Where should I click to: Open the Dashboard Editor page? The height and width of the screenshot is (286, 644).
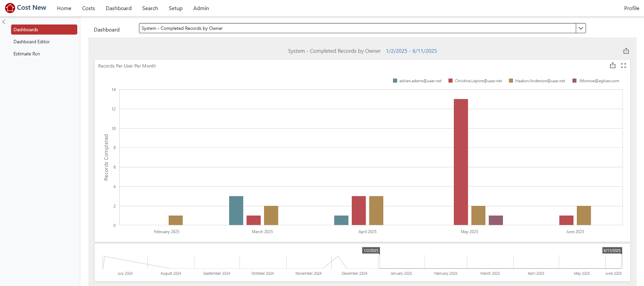31,42
